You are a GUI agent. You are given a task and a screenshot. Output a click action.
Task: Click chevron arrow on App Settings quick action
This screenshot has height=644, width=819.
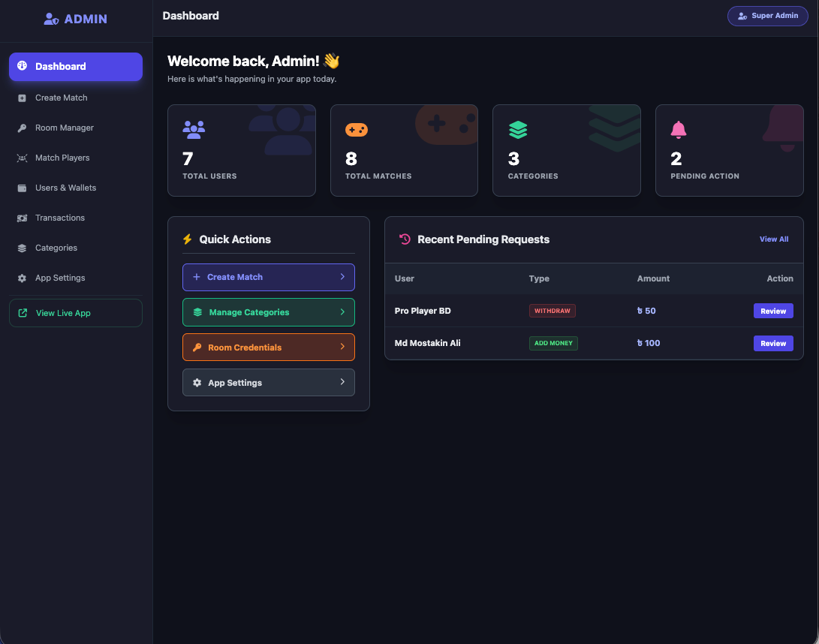pyautogui.click(x=342, y=382)
